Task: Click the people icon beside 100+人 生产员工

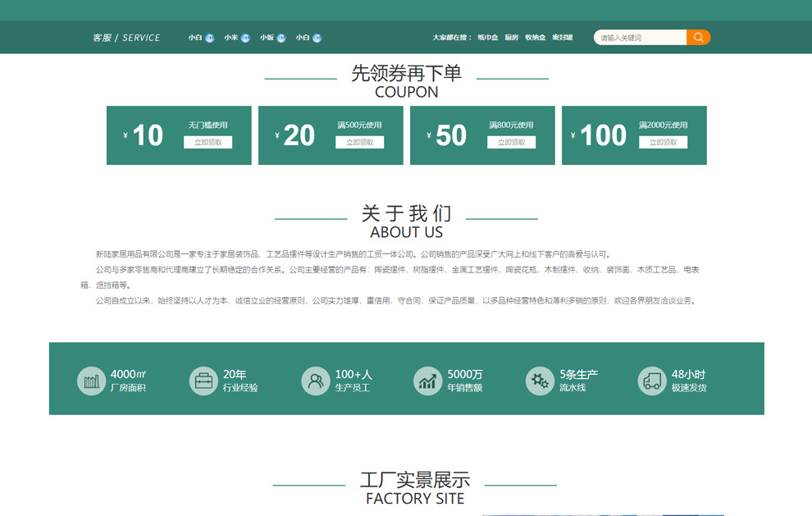Action: pos(315,379)
